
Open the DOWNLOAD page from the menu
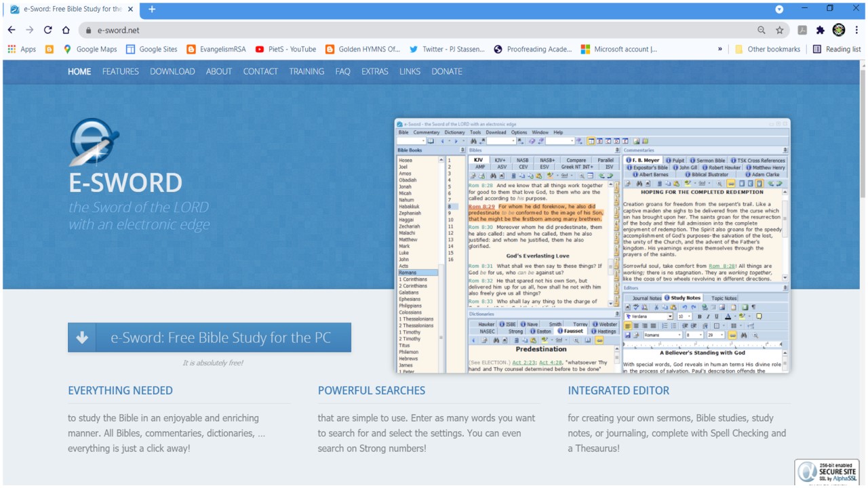[172, 71]
